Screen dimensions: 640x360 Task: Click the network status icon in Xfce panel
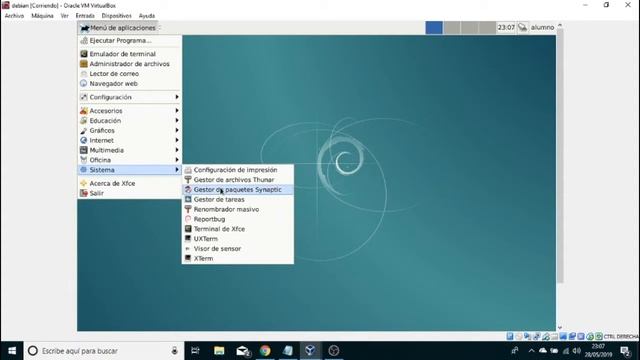click(522, 27)
